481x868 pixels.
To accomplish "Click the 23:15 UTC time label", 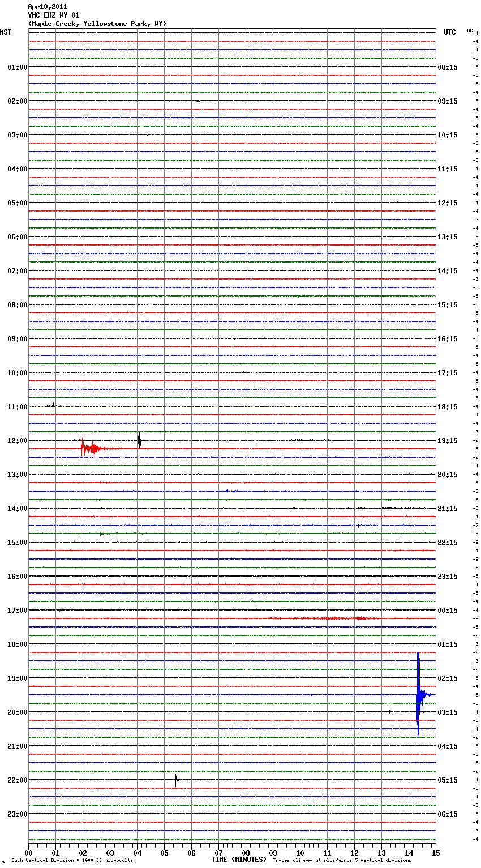I will pyautogui.click(x=448, y=577).
